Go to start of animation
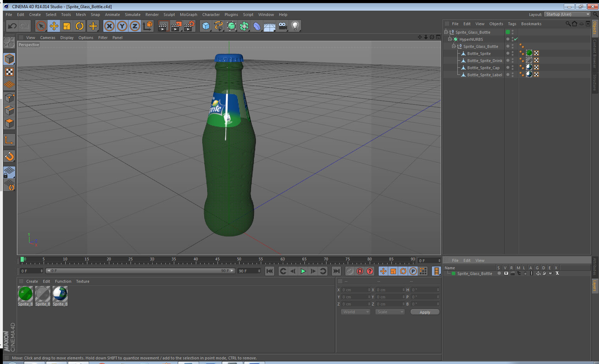 (270, 271)
